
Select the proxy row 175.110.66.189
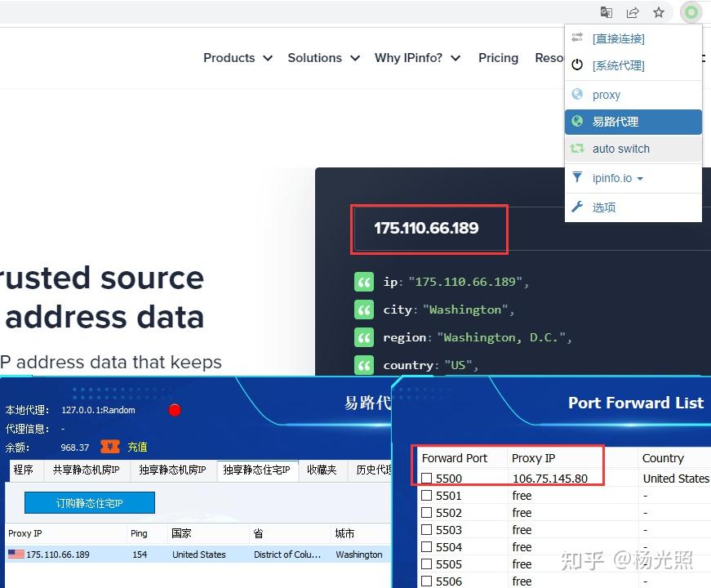coord(65,554)
